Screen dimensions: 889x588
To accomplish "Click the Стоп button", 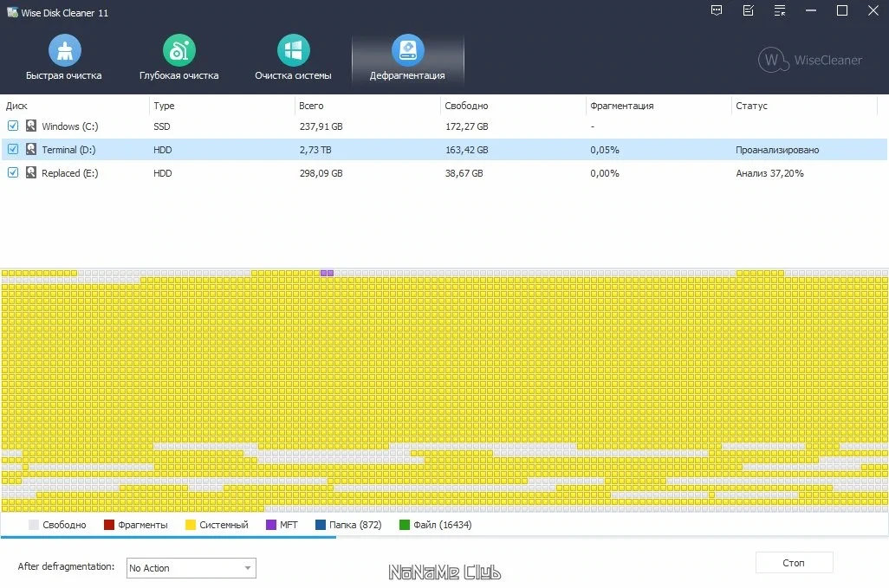I will coord(794,563).
